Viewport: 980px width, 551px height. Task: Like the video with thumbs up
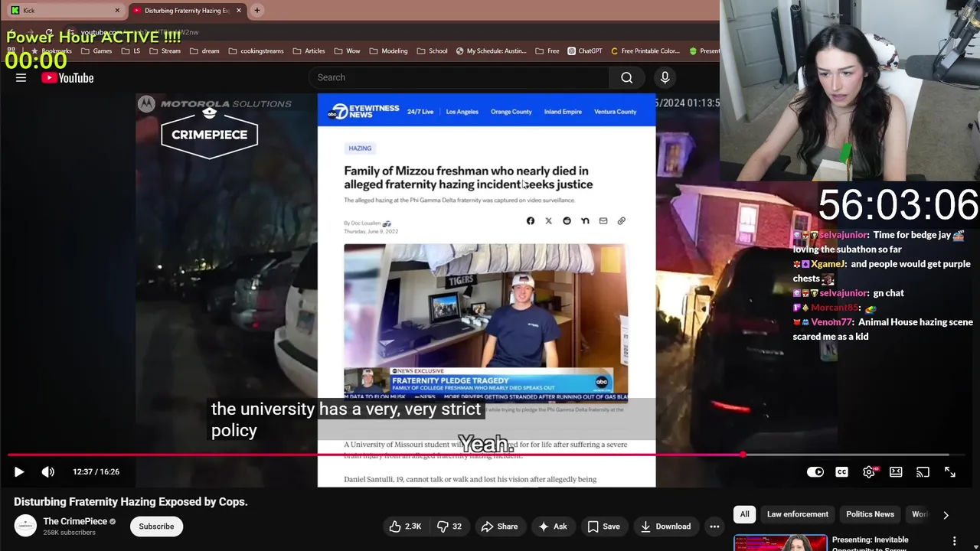(405, 527)
